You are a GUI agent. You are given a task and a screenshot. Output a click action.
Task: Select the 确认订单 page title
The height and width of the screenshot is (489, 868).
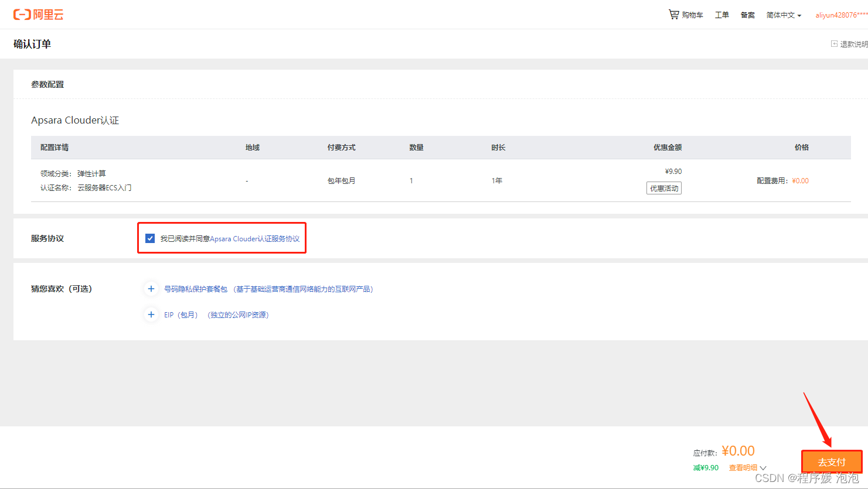(32, 44)
